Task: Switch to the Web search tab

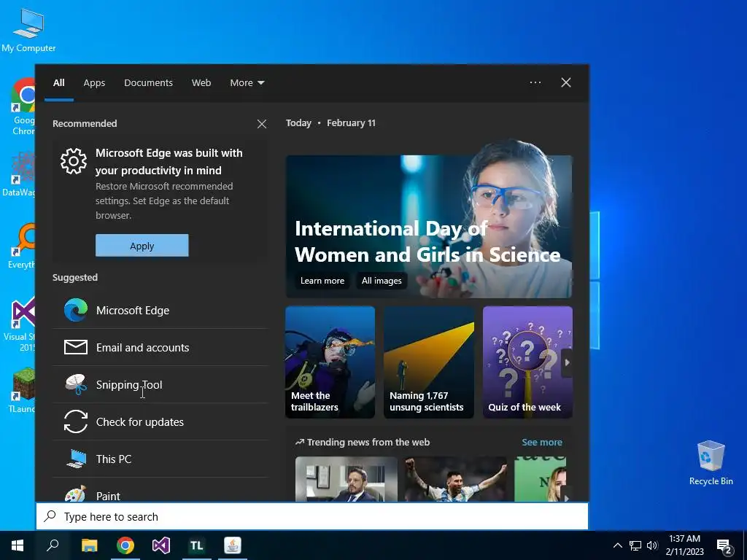Action: pyautogui.click(x=201, y=83)
